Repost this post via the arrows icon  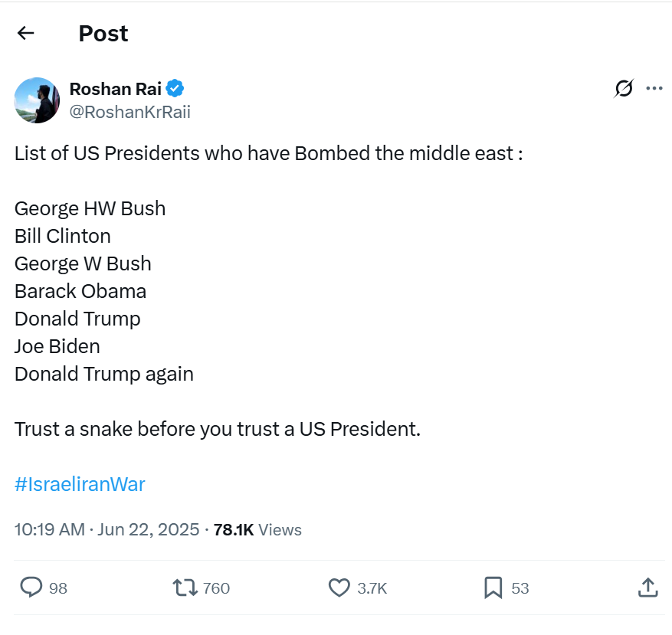pyautogui.click(x=184, y=588)
